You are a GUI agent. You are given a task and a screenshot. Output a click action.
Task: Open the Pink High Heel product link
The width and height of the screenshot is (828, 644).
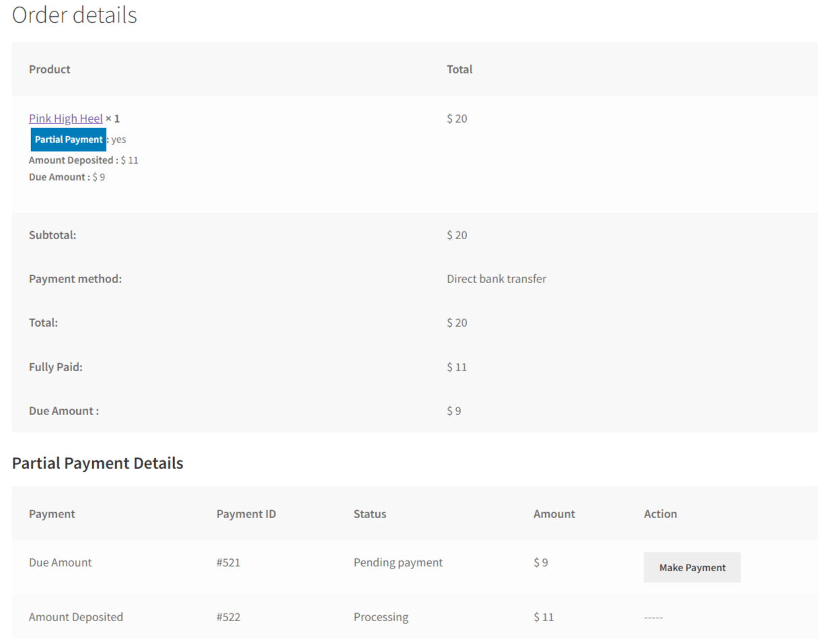pyautogui.click(x=66, y=119)
